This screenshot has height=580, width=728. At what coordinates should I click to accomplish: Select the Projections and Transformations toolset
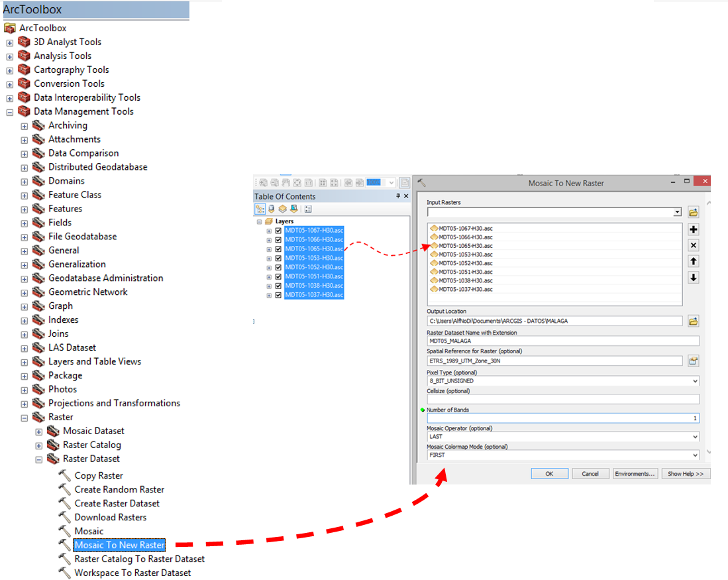114,404
